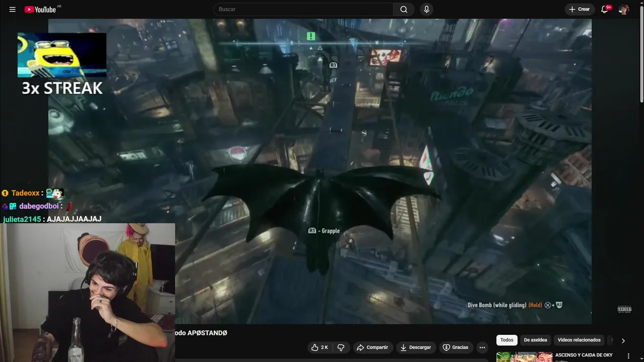
Task: Like the video with thumbs up
Action: click(x=320, y=347)
